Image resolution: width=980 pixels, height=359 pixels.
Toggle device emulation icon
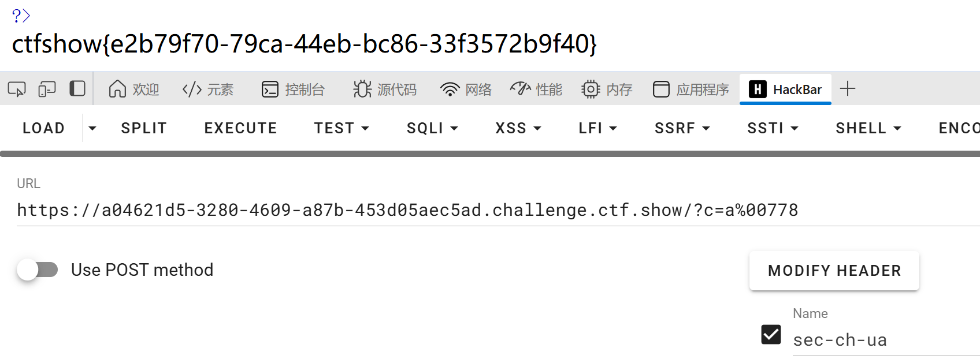[47, 89]
